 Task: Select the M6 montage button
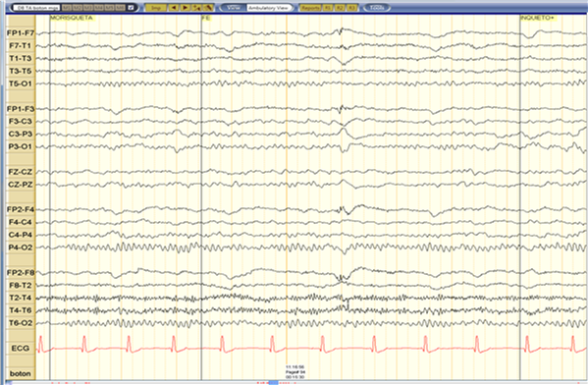coord(120,8)
